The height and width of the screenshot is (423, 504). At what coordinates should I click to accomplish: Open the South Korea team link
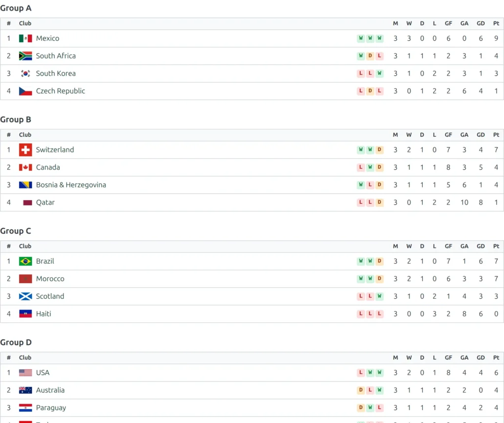(x=56, y=74)
